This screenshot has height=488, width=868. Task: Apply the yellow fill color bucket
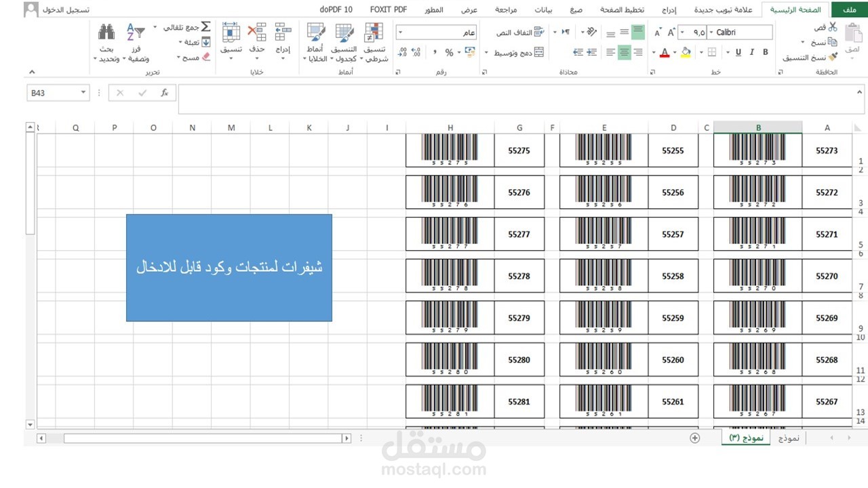[x=686, y=52]
